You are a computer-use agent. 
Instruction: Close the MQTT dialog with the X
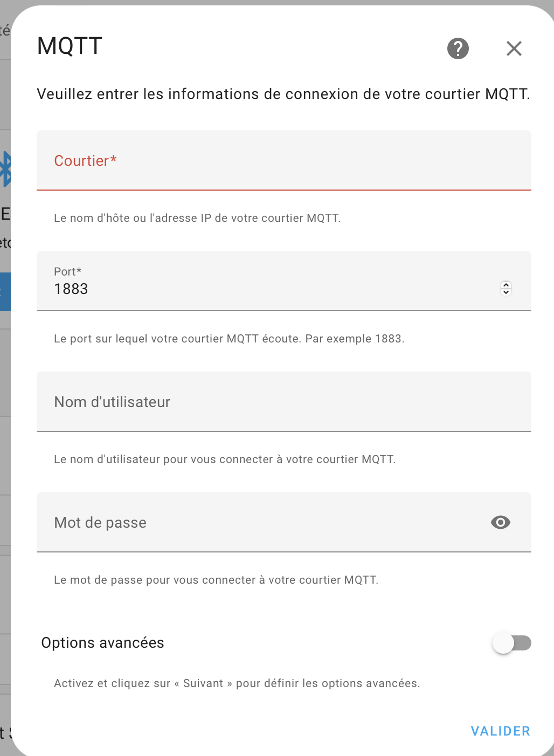pos(514,48)
